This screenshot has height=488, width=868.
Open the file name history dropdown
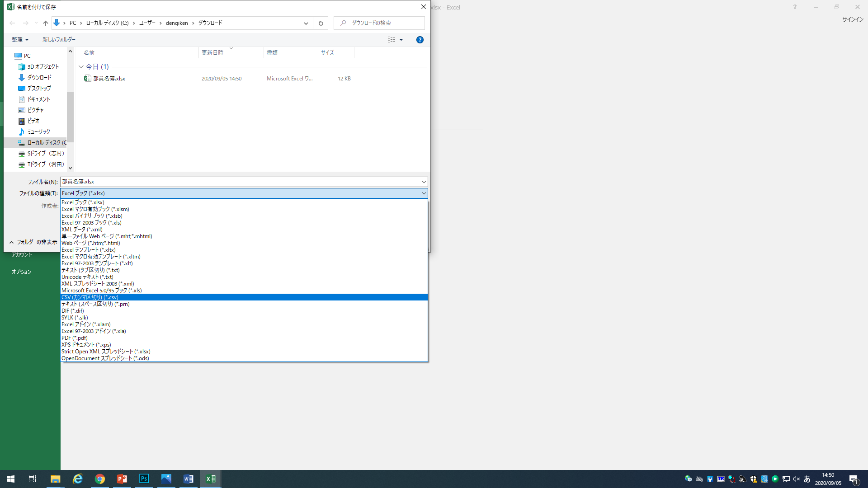[x=424, y=182]
